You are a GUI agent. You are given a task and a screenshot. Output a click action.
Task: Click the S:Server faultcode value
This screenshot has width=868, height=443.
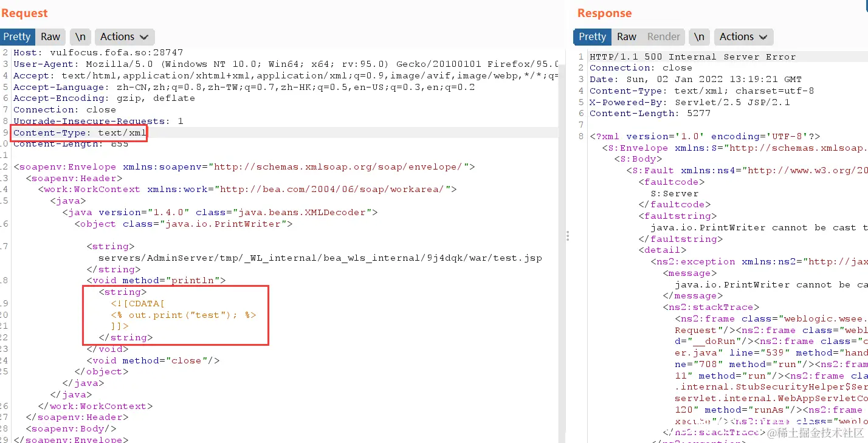(675, 193)
